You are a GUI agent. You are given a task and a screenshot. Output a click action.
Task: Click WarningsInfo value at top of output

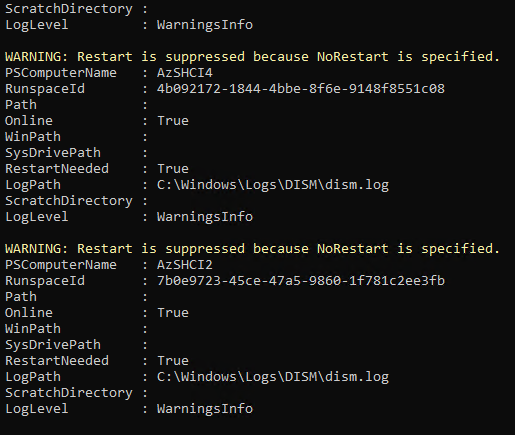pyautogui.click(x=205, y=25)
